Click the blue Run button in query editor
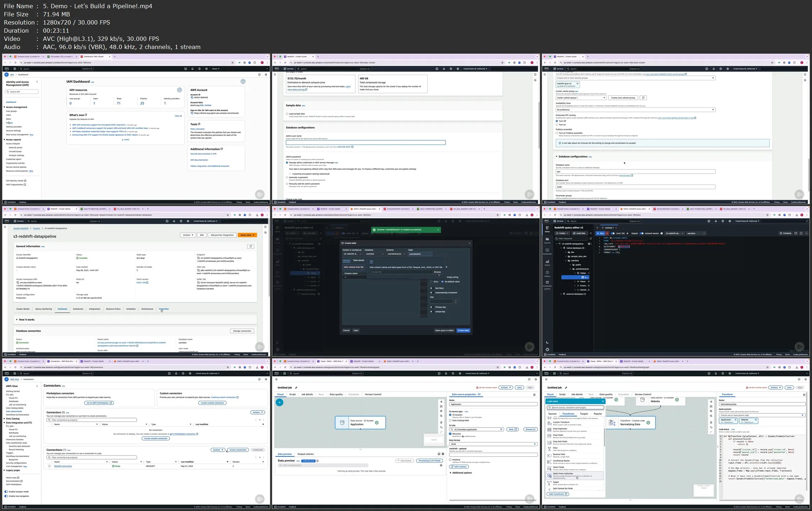Screen dimensions: 812x511 pos(600,233)
